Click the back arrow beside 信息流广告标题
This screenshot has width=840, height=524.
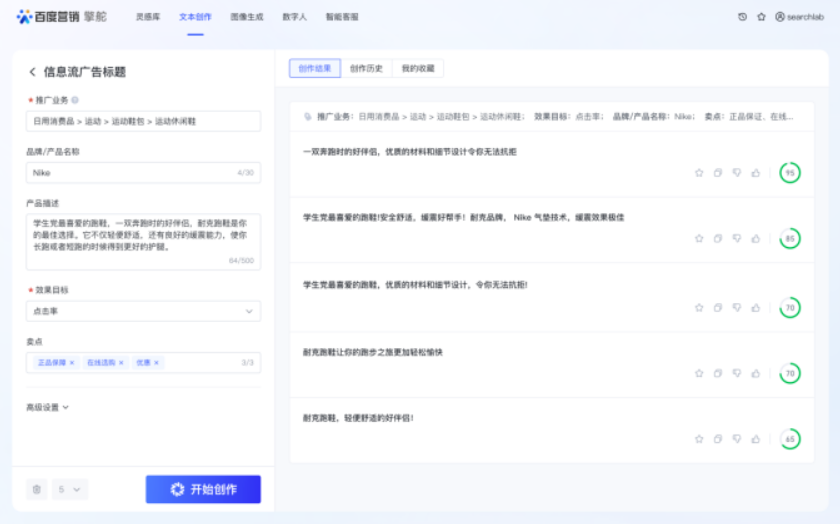[32, 72]
